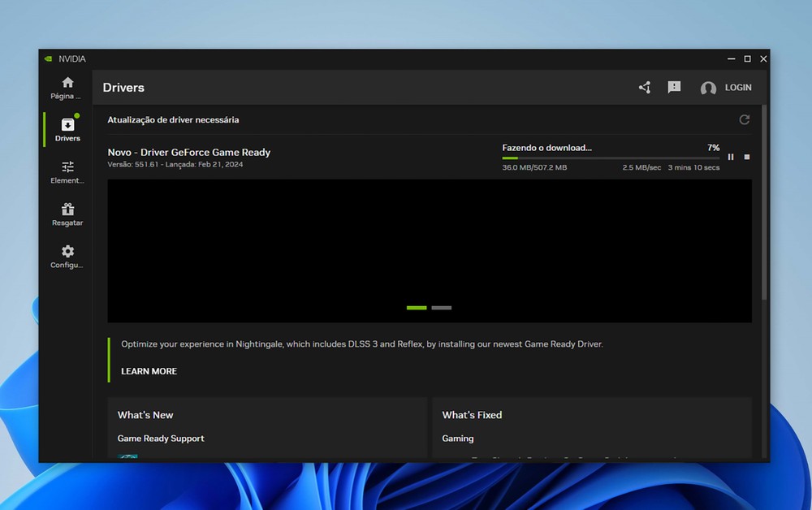Image resolution: width=812 pixels, height=510 pixels.
Task: Open the LEARN MORE link
Action: point(149,371)
